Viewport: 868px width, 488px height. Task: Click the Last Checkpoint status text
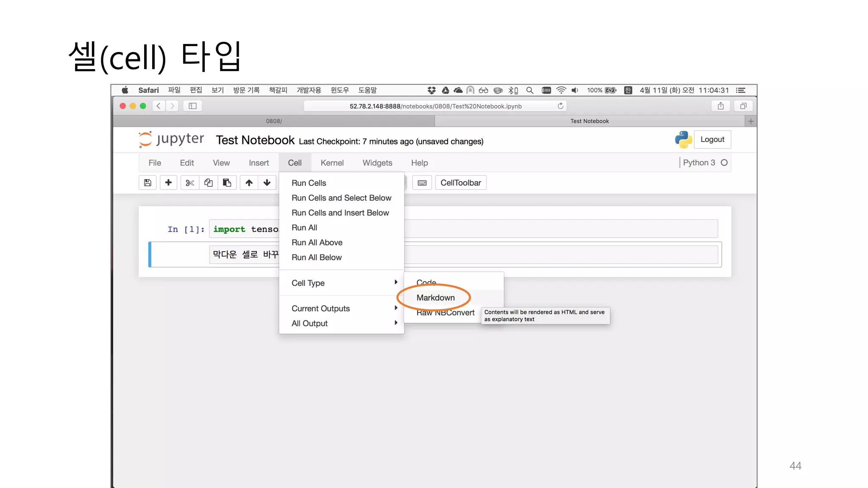(391, 141)
